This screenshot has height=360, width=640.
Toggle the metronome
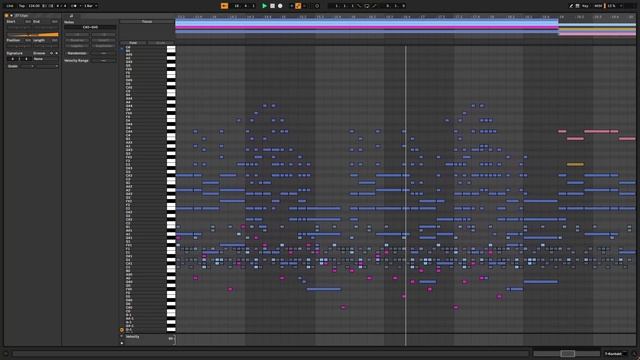[x=74, y=6]
